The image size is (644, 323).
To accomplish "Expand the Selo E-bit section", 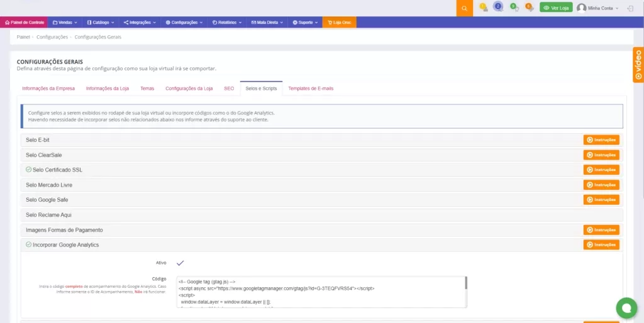I will click(x=321, y=140).
